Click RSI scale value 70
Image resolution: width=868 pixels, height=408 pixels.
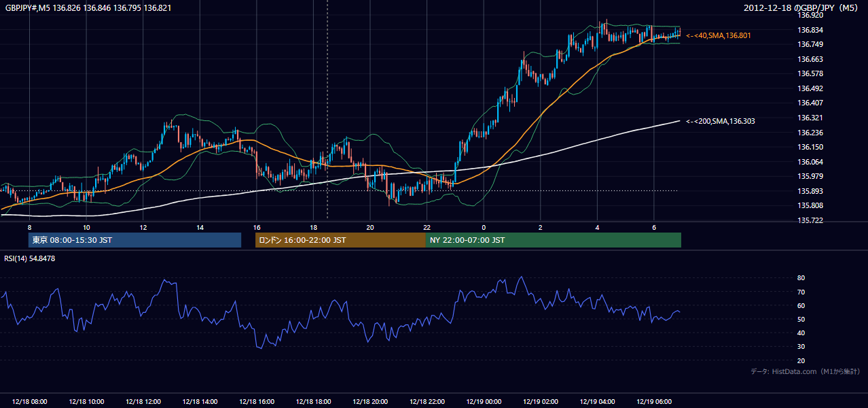coord(801,292)
